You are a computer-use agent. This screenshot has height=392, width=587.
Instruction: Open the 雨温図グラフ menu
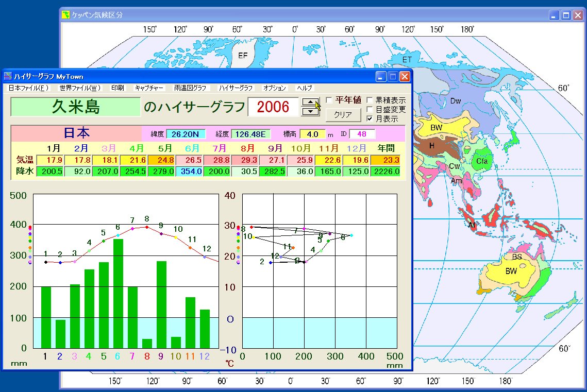190,88
